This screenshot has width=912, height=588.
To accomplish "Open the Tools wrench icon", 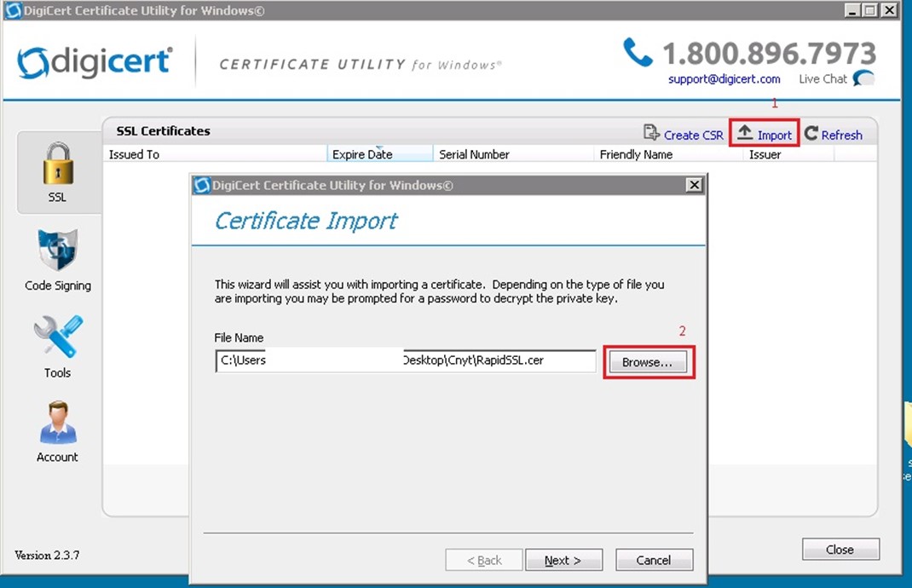I will point(58,336).
